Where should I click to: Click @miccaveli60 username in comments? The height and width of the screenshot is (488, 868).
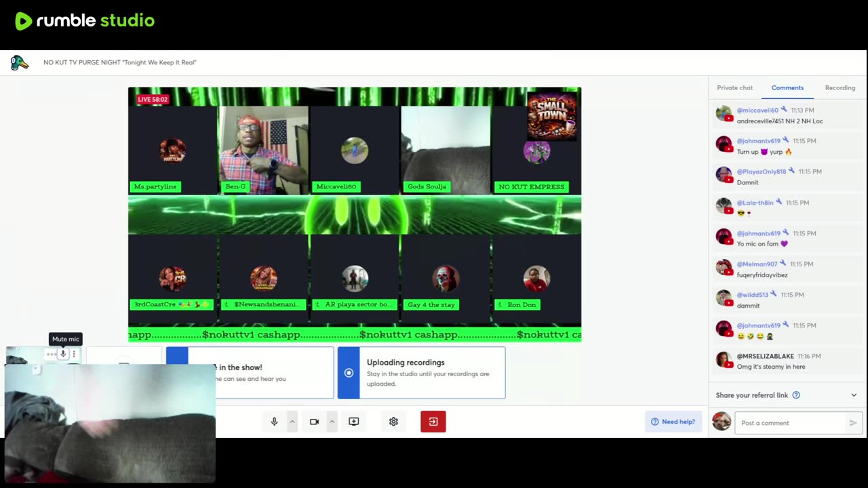[757, 110]
